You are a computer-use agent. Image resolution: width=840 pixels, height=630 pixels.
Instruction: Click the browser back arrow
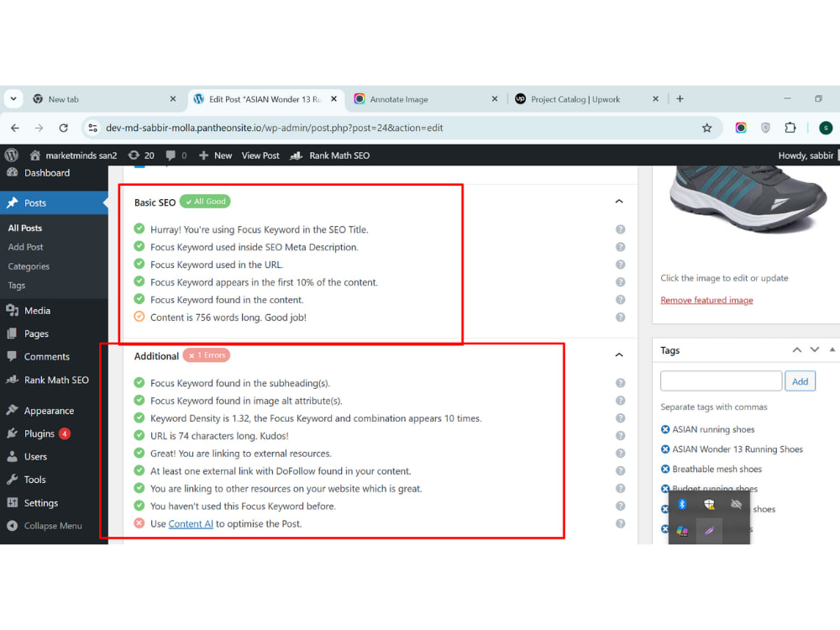click(15, 128)
